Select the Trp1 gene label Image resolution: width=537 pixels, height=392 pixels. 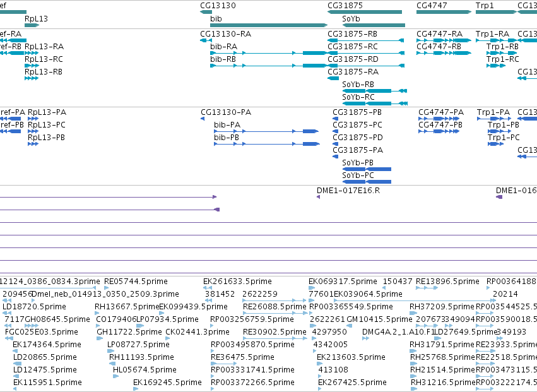pos(485,6)
